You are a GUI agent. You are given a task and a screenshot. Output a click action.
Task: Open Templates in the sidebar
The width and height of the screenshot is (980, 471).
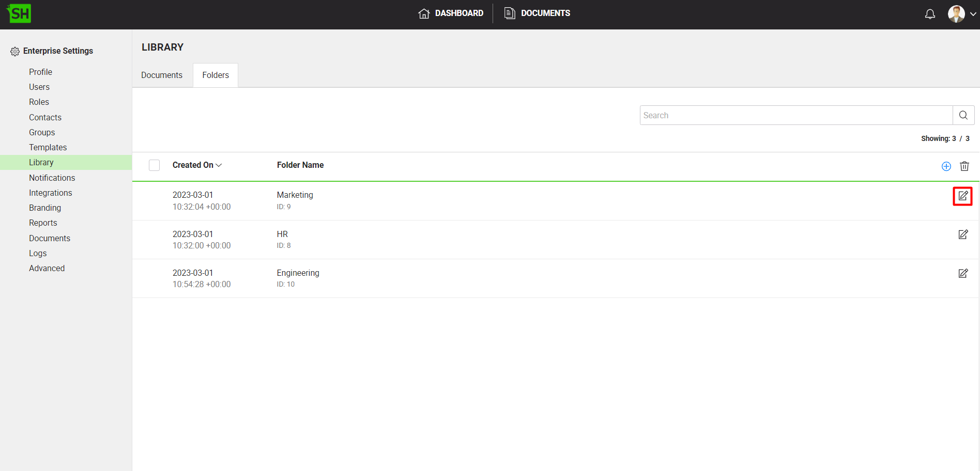tap(48, 147)
